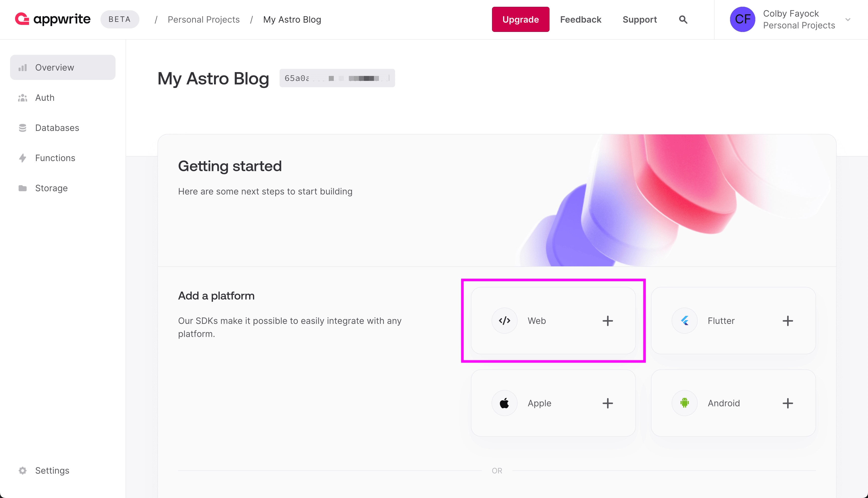Open the Storage section

63,188
